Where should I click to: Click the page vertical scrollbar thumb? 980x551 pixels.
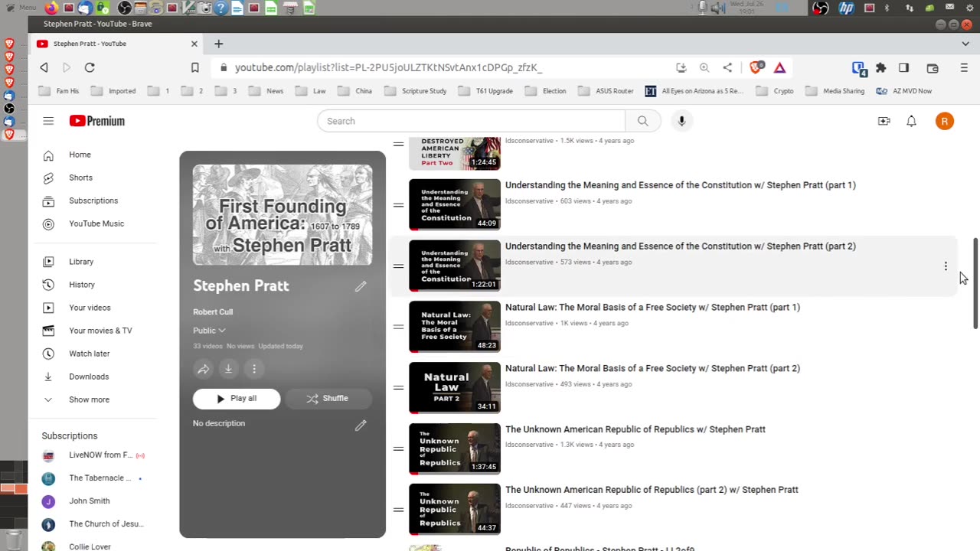975,283
